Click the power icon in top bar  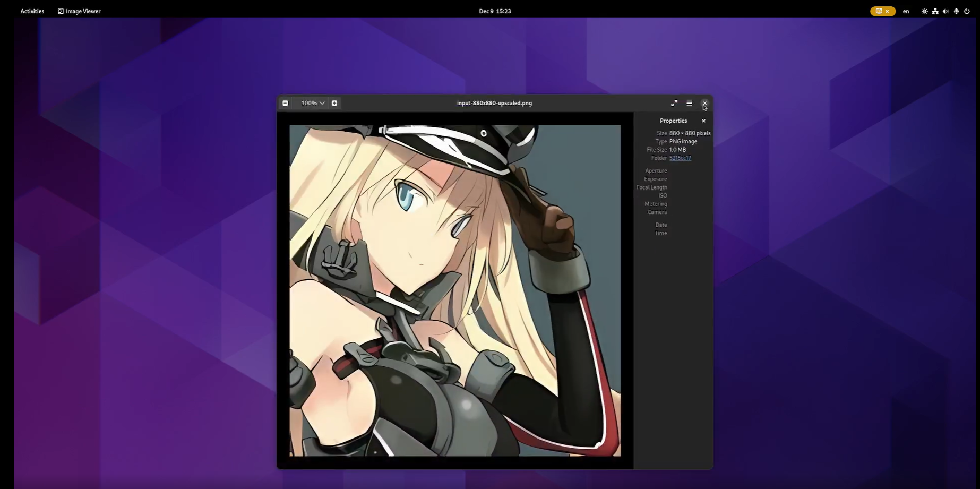[x=967, y=11]
